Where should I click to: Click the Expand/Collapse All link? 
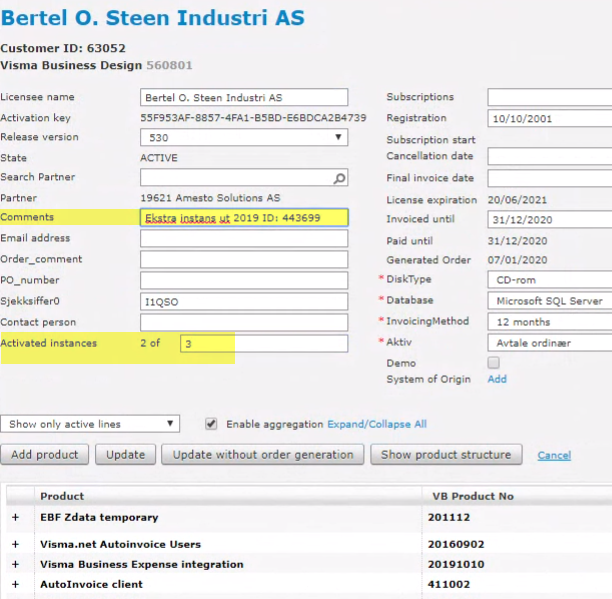click(x=377, y=424)
